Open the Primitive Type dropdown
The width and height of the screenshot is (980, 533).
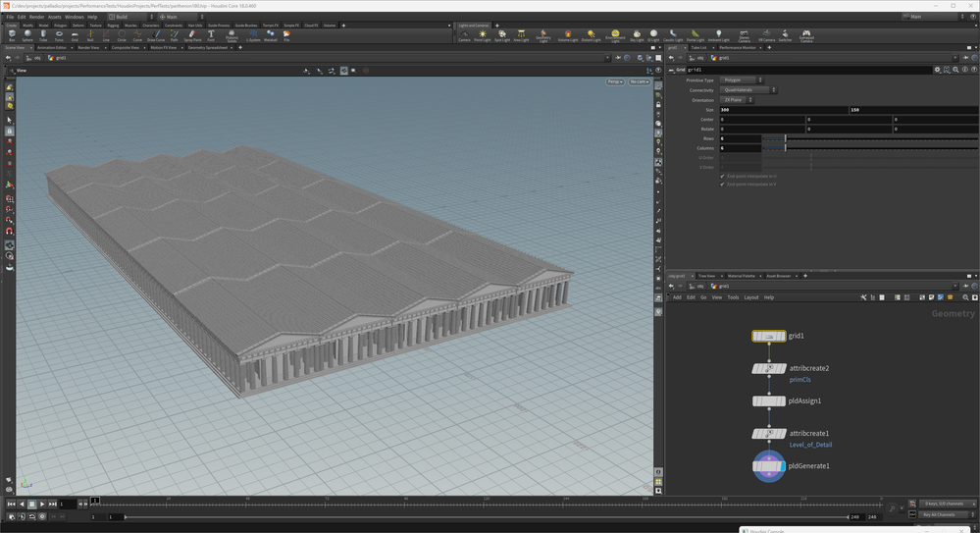click(742, 80)
